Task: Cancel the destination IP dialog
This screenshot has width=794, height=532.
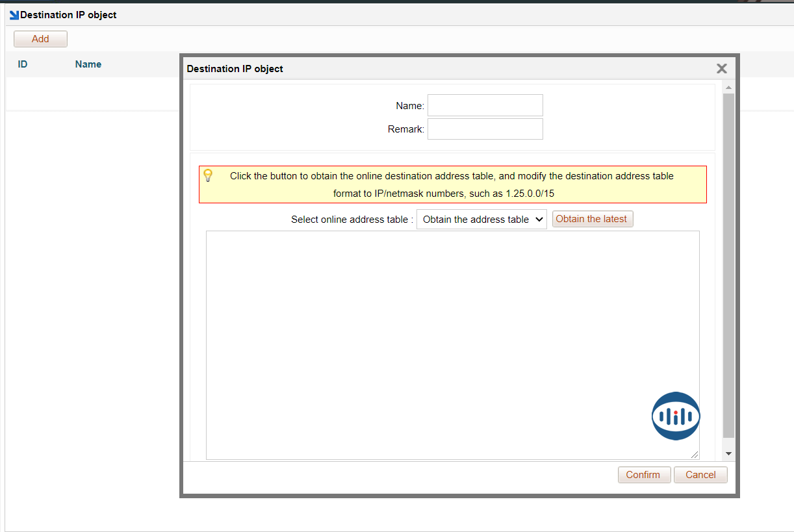Action: point(700,475)
